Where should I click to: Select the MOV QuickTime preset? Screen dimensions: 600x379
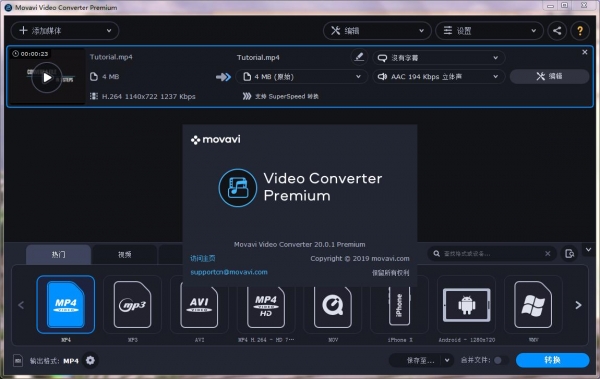(333, 305)
